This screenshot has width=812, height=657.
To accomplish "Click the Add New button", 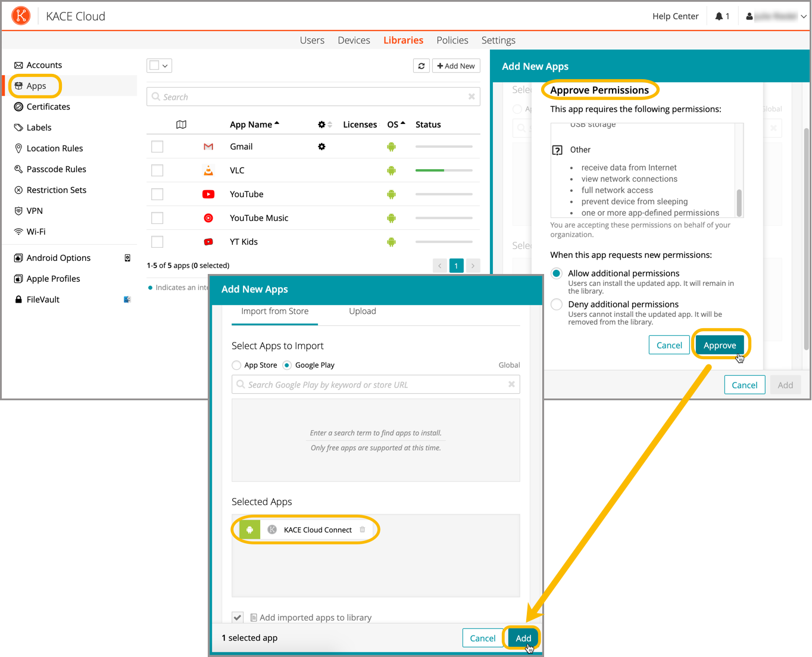I will 456,66.
